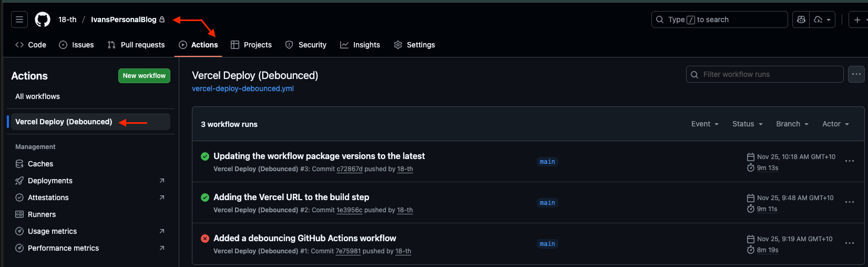Click main branch label on run #2

tap(547, 203)
